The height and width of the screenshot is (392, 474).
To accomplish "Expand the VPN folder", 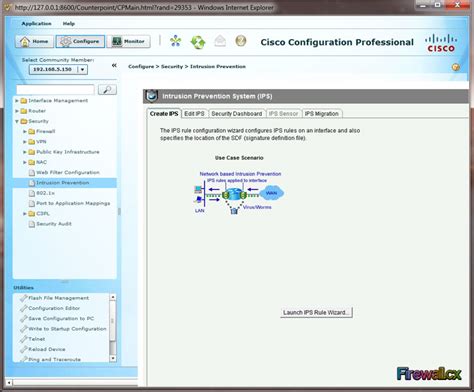I will click(x=25, y=142).
